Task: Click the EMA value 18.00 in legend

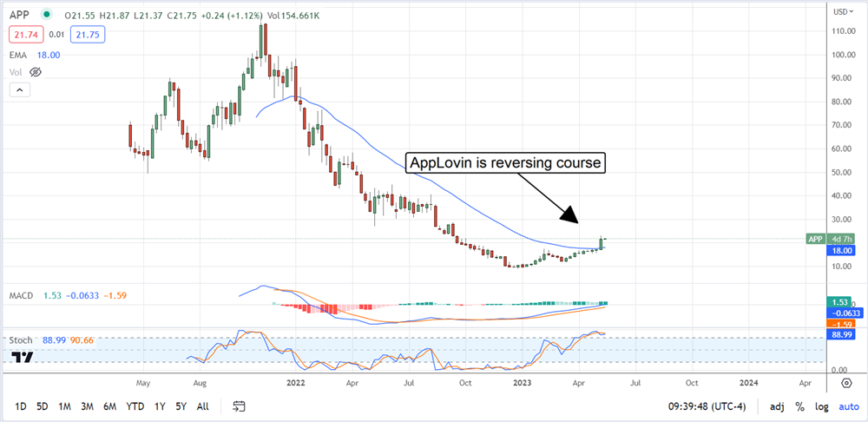Action: pos(49,55)
